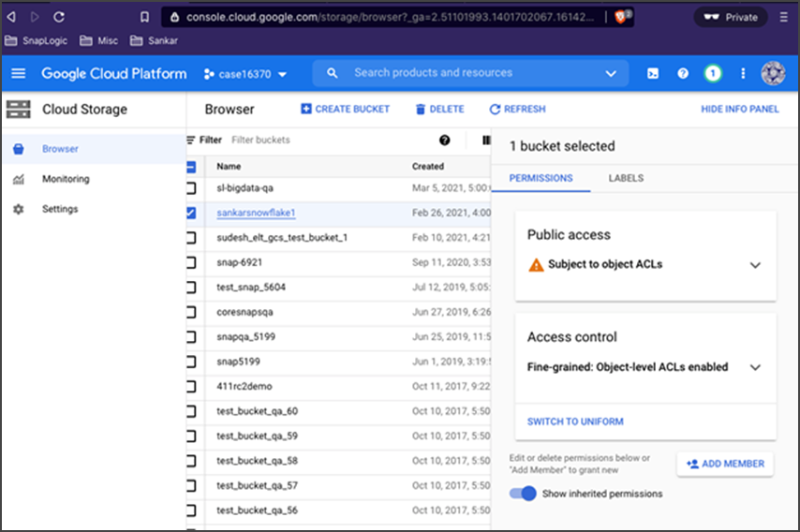
Task: Go back with browser back arrow
Action: [11, 17]
